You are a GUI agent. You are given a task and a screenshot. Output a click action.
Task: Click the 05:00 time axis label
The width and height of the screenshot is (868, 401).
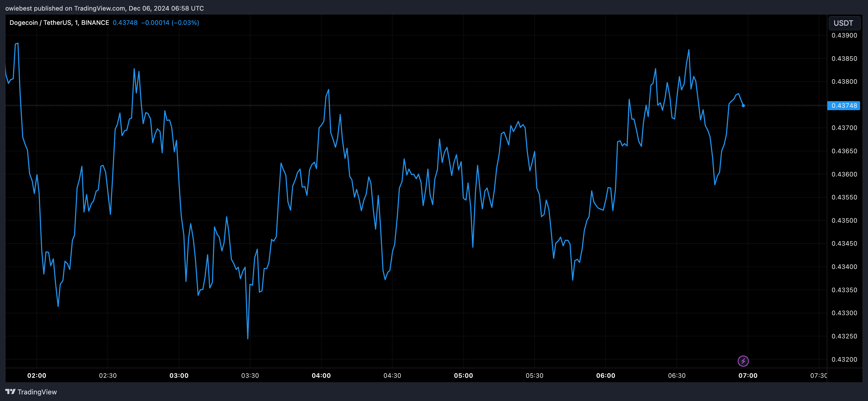(x=463, y=375)
